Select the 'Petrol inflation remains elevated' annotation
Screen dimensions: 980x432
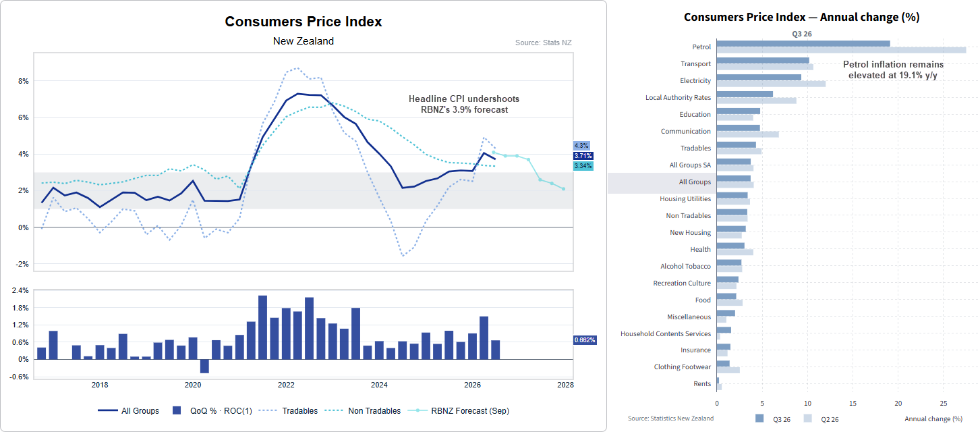tap(894, 70)
